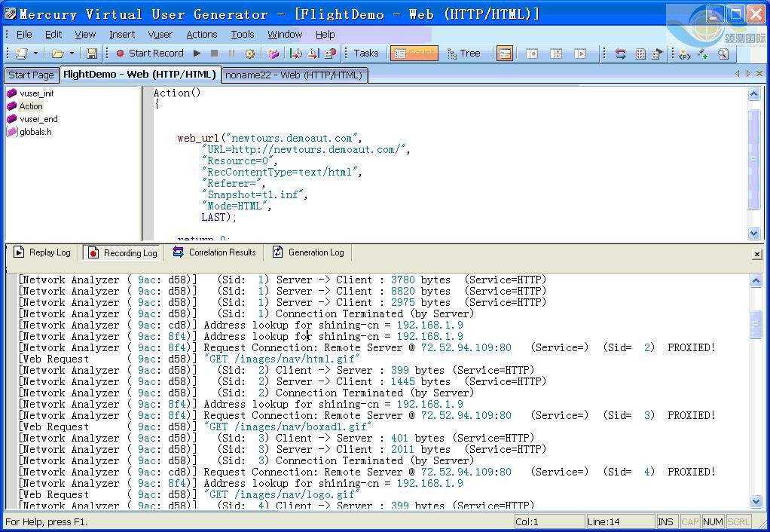Switch to noname22 - Web (HTTP/HTML) tab
Image resolution: width=770 pixels, height=532 pixels.
294,75
